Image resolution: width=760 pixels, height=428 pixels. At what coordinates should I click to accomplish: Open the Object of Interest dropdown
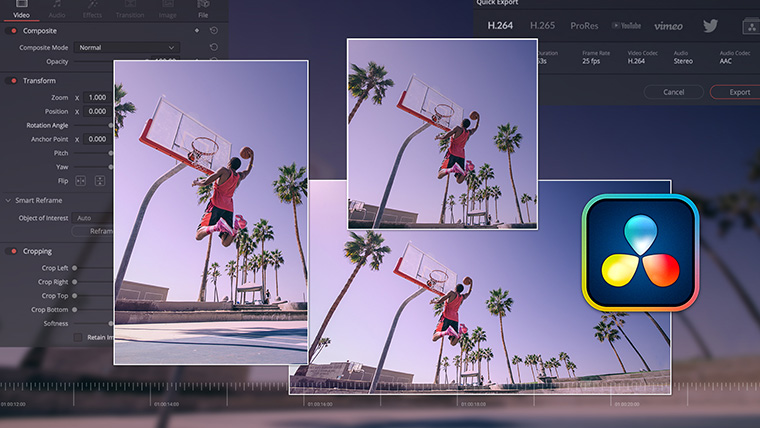click(x=93, y=217)
